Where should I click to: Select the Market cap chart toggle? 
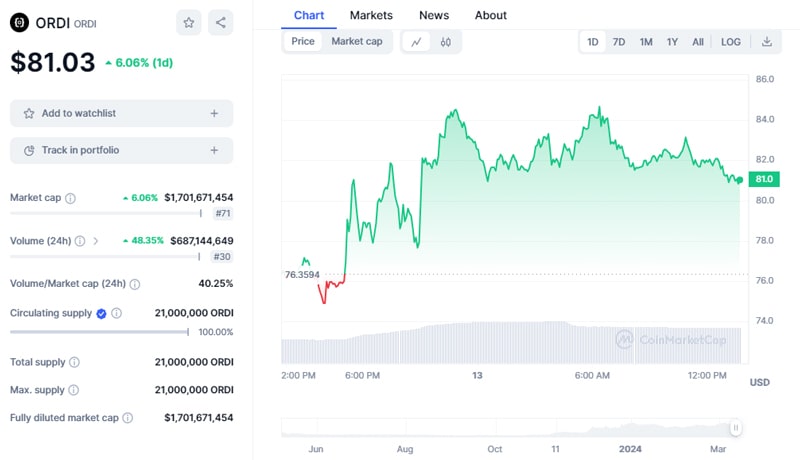(x=357, y=41)
